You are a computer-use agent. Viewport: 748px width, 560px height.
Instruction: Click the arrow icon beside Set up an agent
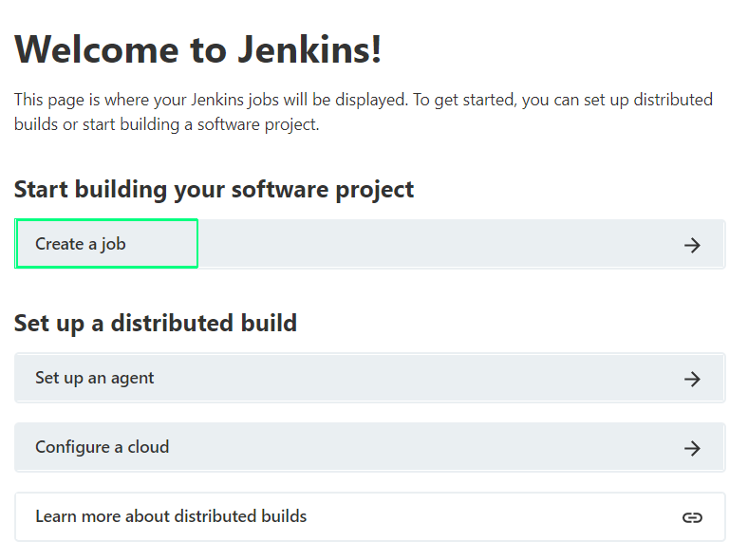click(x=692, y=379)
